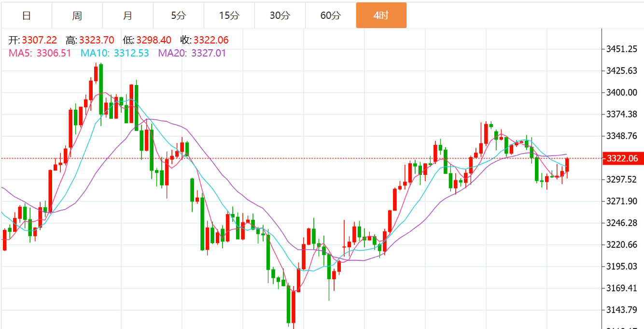Click the 3271.90 price axis label
Screen dimensions: 644x329
coord(622,201)
